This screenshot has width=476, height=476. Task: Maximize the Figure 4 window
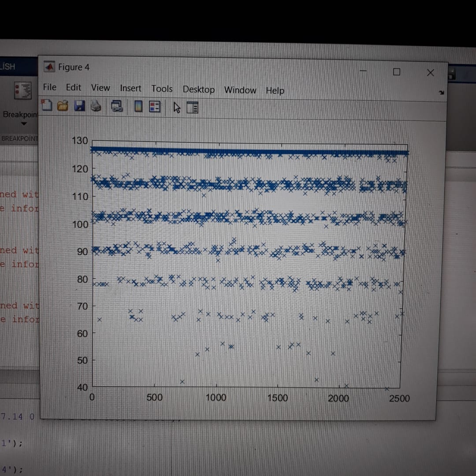[x=397, y=72]
